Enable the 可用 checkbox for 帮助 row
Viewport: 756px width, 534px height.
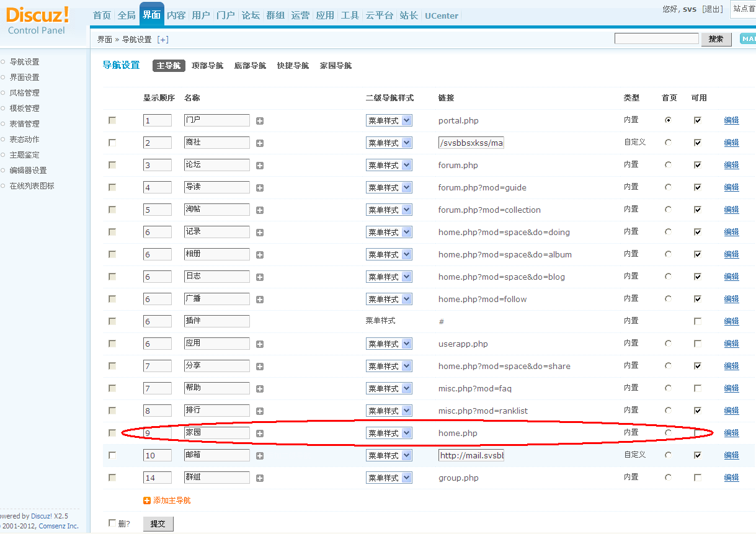click(698, 388)
